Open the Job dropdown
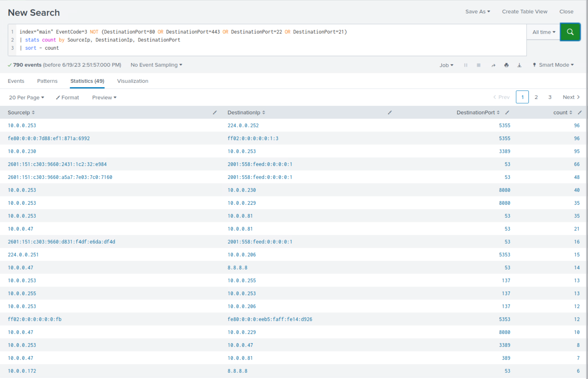This screenshot has height=379, width=588. pos(446,65)
